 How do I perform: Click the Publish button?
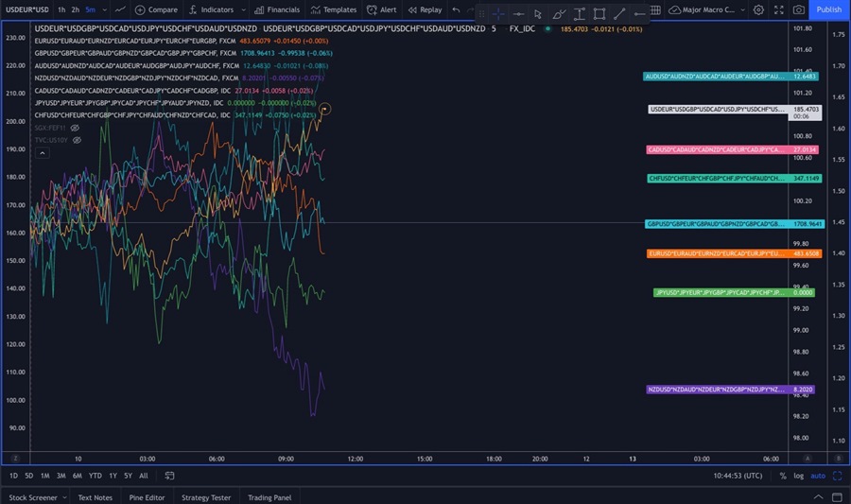coord(828,9)
